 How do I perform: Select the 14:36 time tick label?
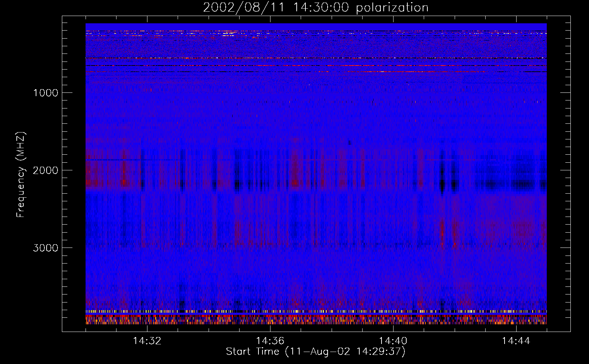click(270, 341)
